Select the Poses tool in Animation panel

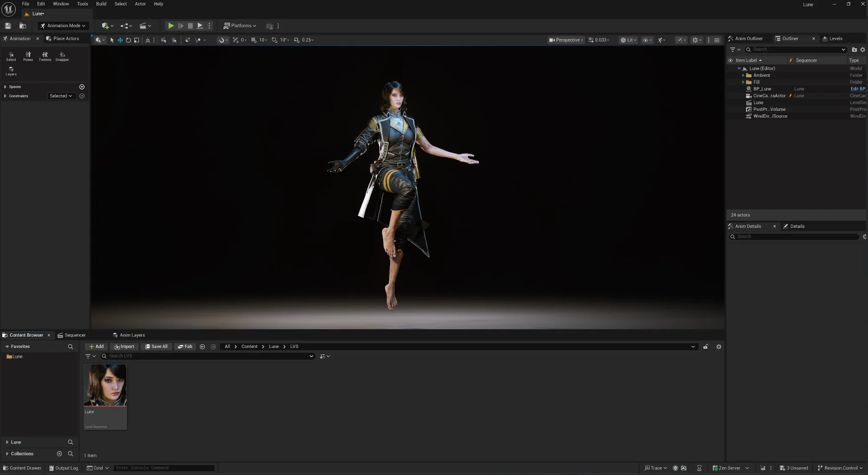click(x=28, y=56)
